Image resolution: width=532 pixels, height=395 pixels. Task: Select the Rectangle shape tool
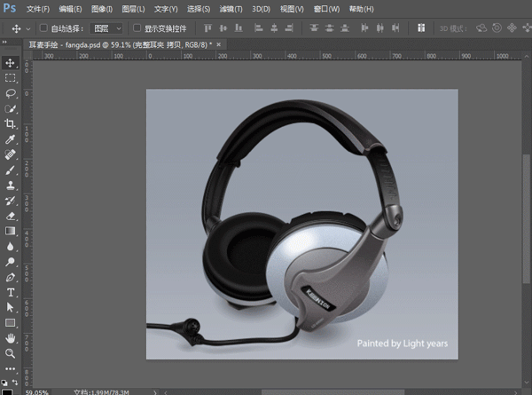point(10,323)
